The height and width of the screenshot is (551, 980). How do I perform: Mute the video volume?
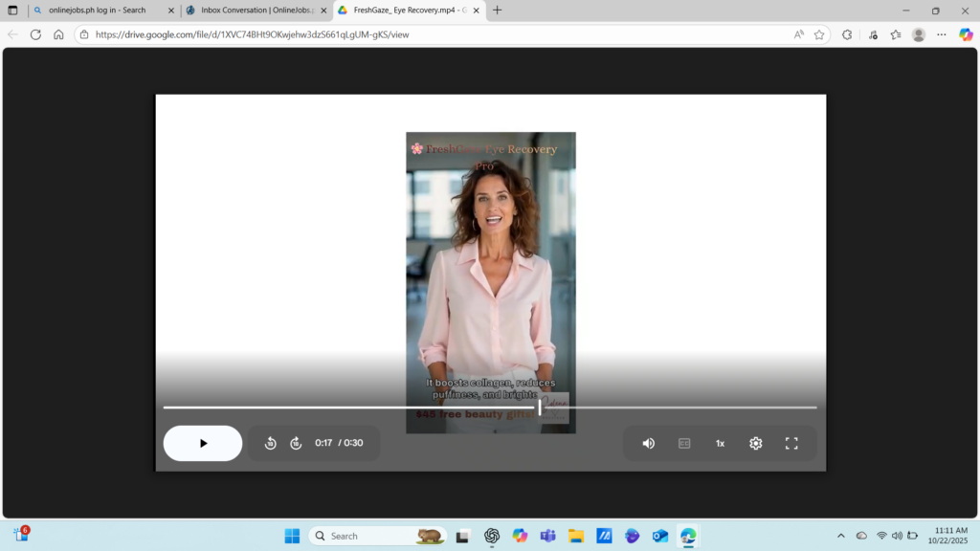[x=649, y=443]
